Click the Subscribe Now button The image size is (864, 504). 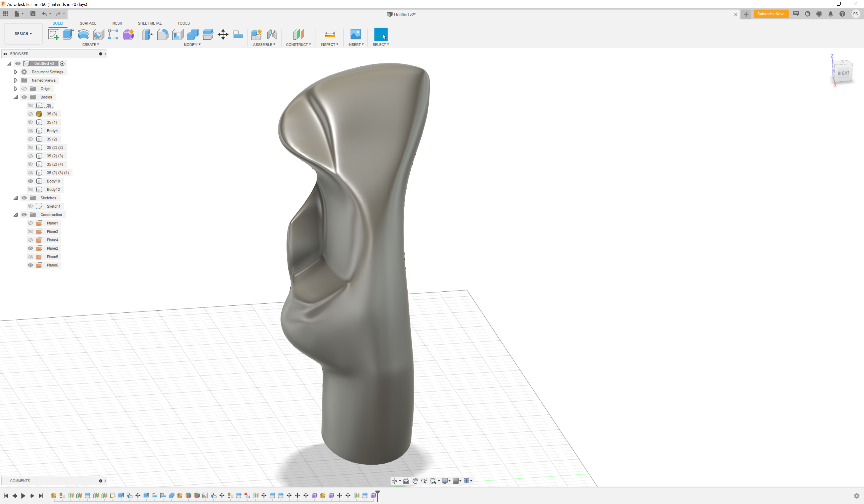[x=770, y=14]
